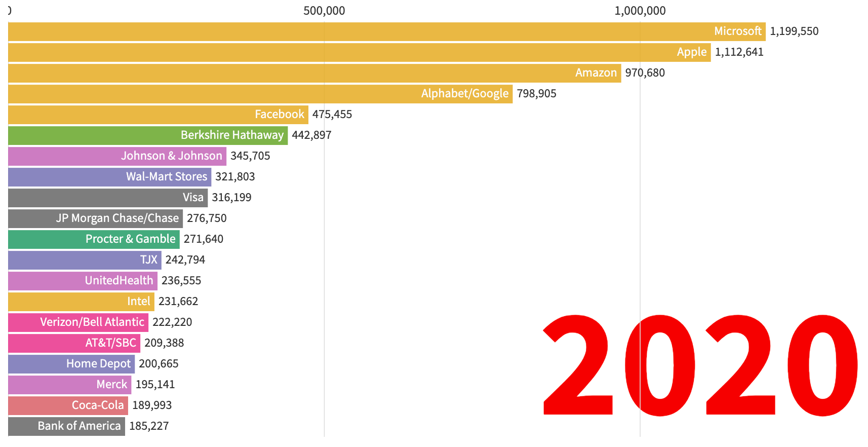Select the AT&T/SBC bar

[x=74, y=343]
